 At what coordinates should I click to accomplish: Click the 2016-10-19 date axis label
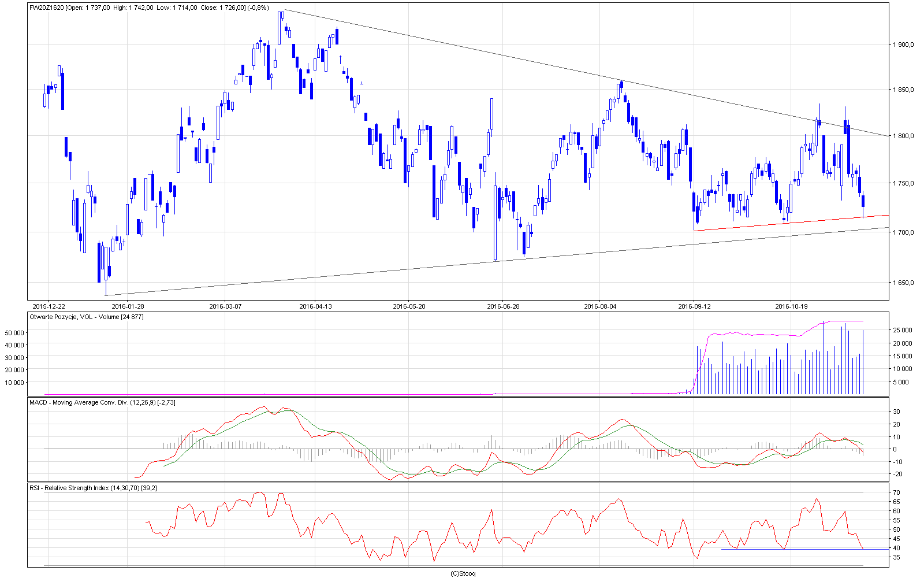click(x=791, y=306)
